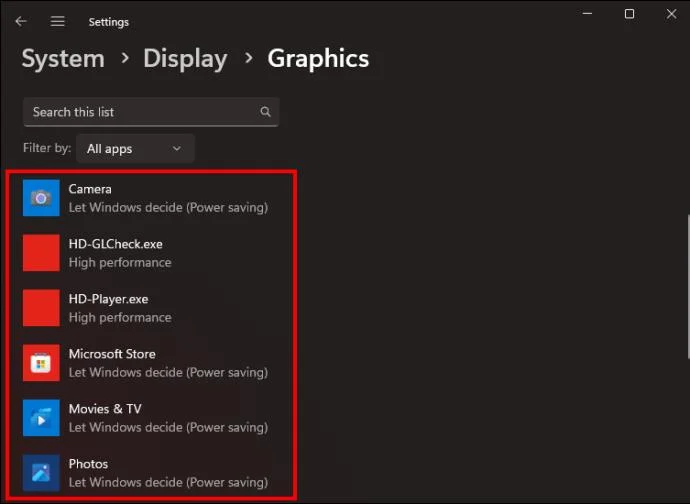
Task: Select HD-GLCheck.exe entry name
Action: (116, 244)
